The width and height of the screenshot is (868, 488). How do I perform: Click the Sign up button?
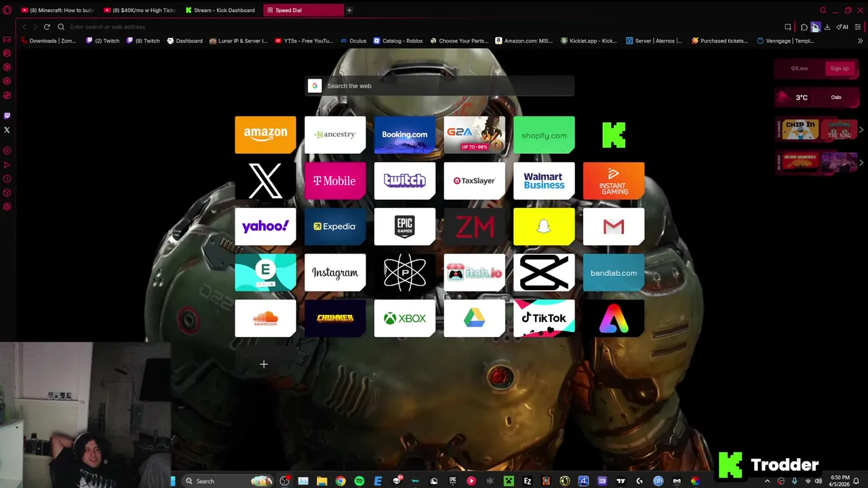click(839, 68)
